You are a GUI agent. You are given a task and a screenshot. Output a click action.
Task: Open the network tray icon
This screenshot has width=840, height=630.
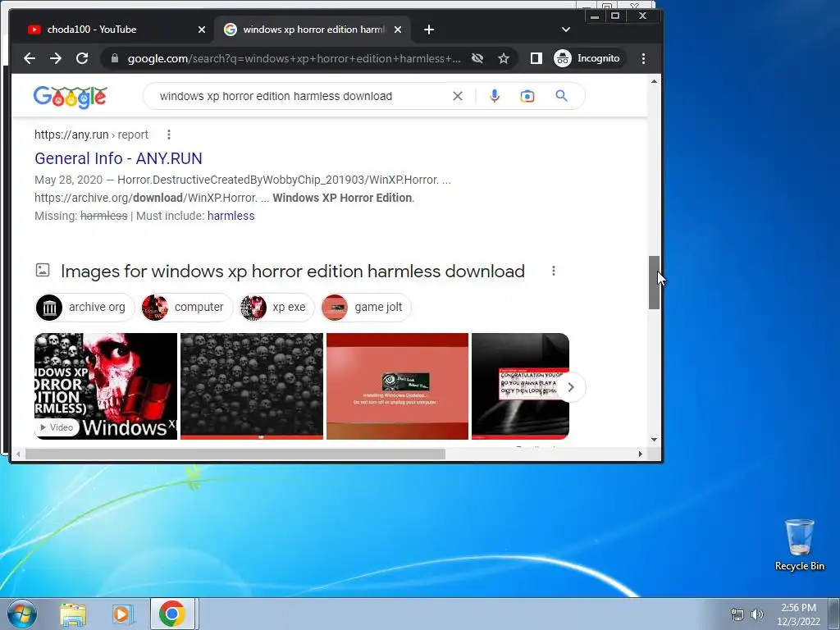[x=737, y=614]
